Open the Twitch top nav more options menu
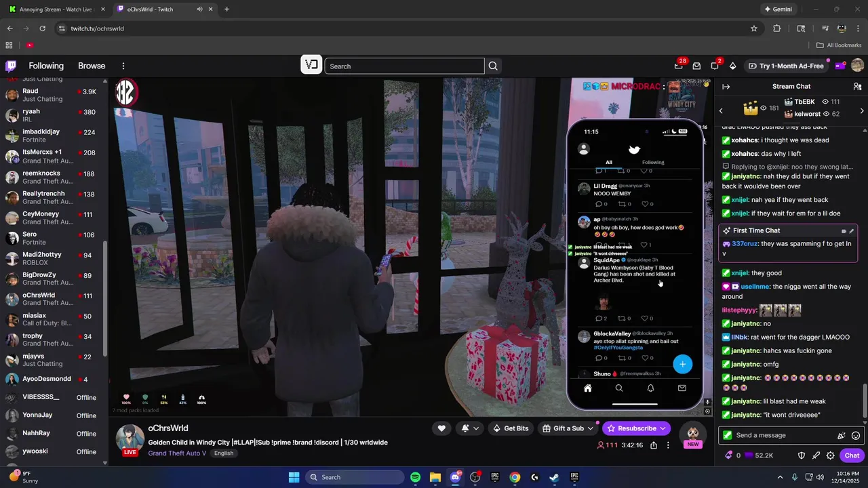This screenshot has height=488, width=868. (x=123, y=66)
